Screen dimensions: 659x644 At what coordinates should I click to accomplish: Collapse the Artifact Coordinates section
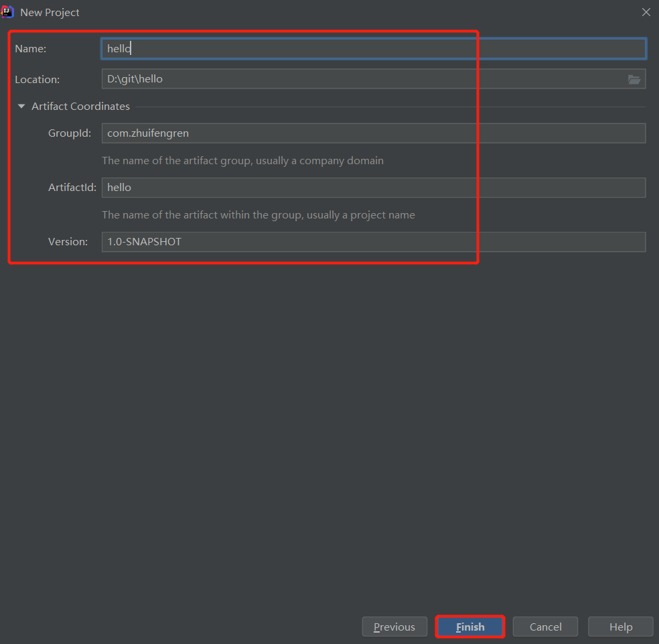coord(21,107)
